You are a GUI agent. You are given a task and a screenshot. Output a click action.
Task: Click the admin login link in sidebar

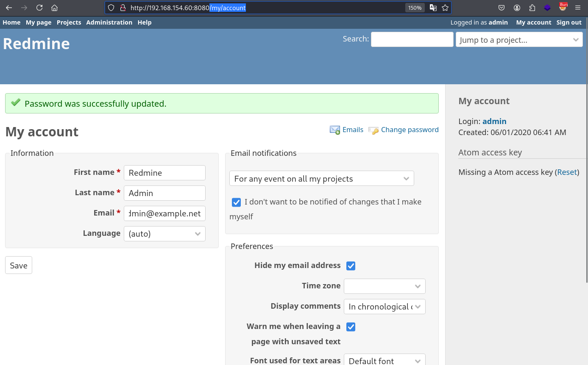pyautogui.click(x=494, y=121)
